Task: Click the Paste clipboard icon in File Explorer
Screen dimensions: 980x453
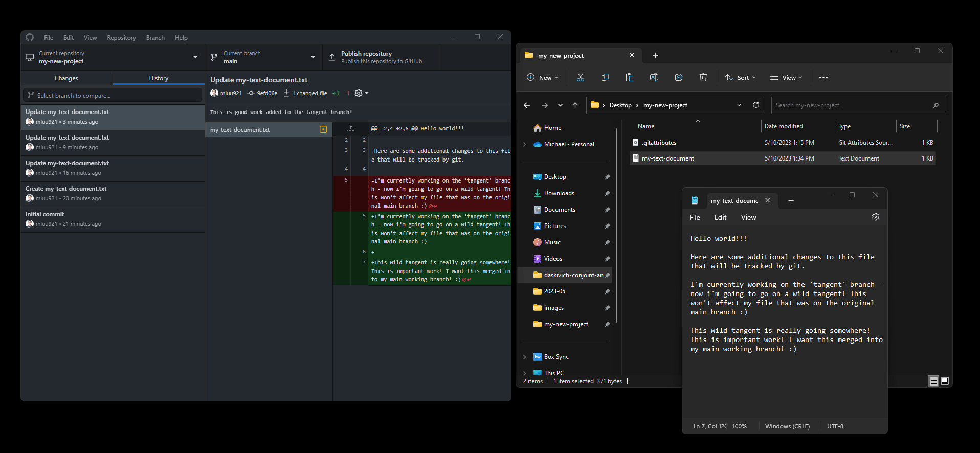Action: tap(629, 77)
